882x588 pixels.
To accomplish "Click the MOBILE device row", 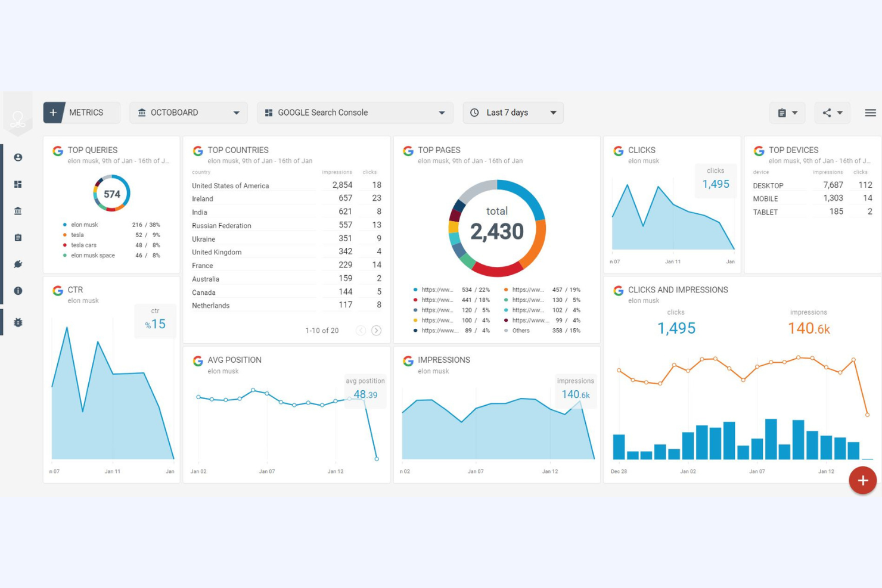I will point(812,198).
